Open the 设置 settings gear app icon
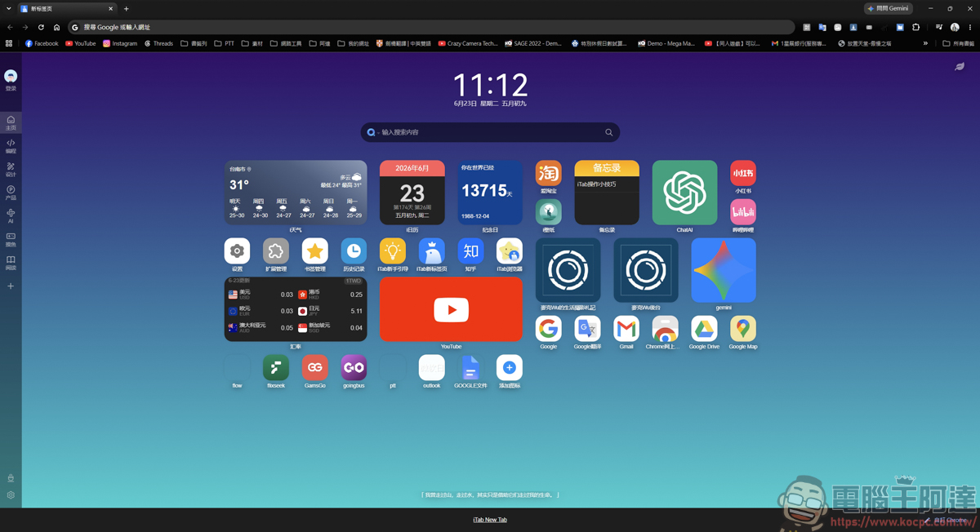Viewport: 980px width, 532px height. coord(237,251)
